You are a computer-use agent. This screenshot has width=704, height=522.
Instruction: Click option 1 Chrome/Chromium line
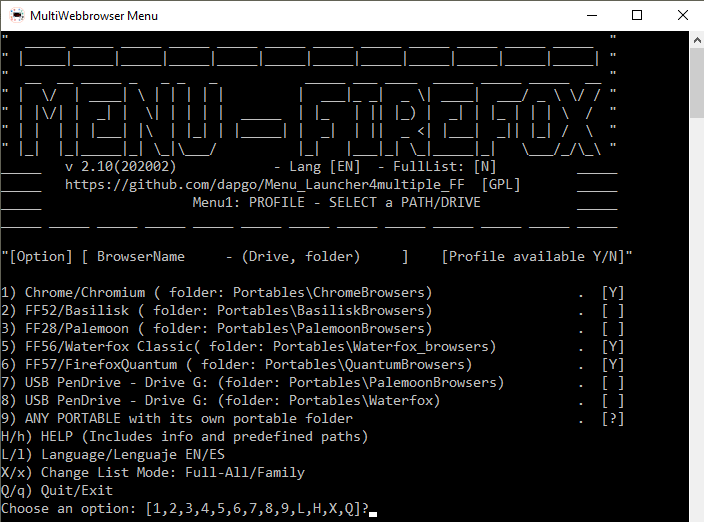pyautogui.click(x=313, y=293)
